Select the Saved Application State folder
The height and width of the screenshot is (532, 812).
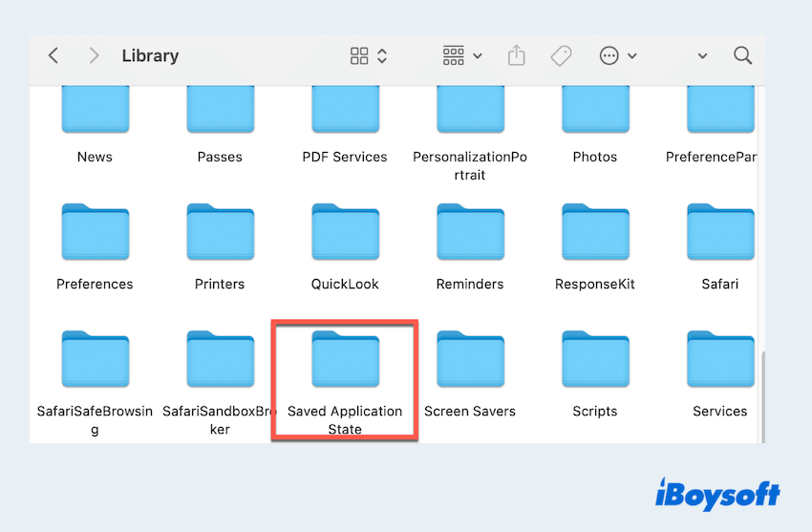click(x=345, y=360)
